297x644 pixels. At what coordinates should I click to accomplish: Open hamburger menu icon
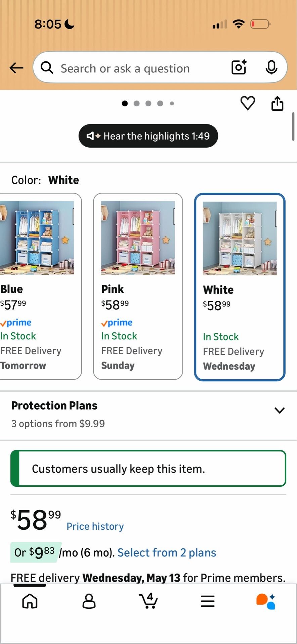click(x=208, y=601)
